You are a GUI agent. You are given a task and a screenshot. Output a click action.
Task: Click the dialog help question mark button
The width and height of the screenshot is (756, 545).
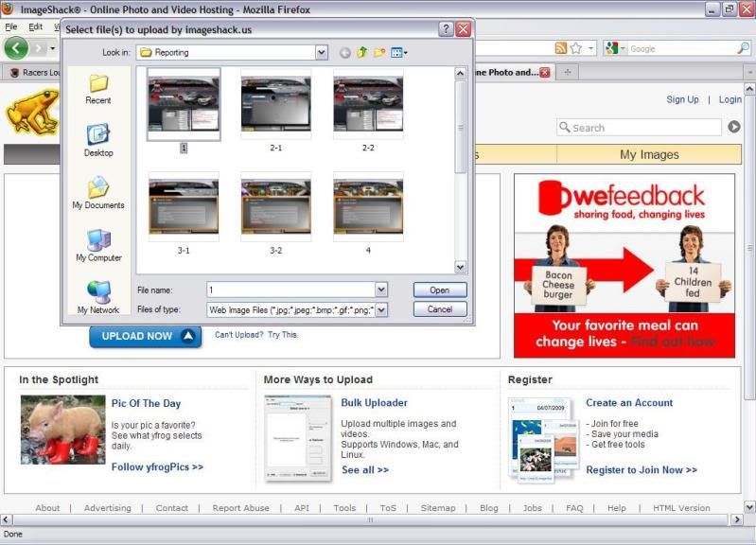446,29
